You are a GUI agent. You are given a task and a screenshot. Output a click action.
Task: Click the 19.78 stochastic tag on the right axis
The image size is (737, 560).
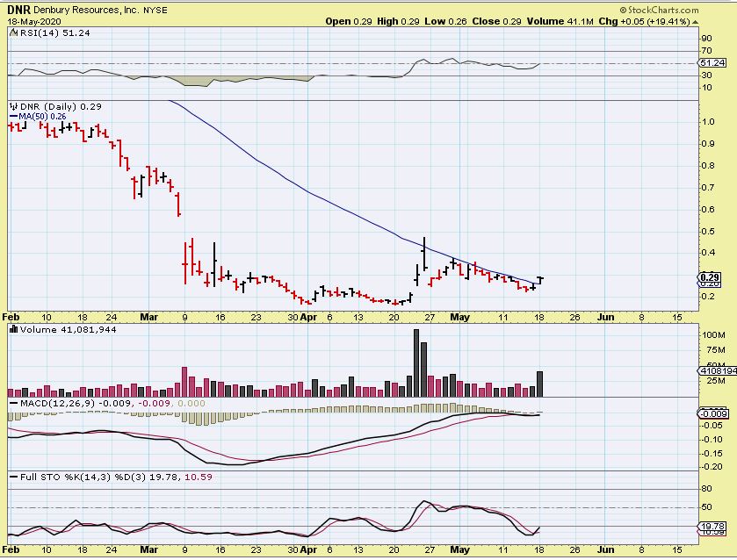(x=712, y=527)
